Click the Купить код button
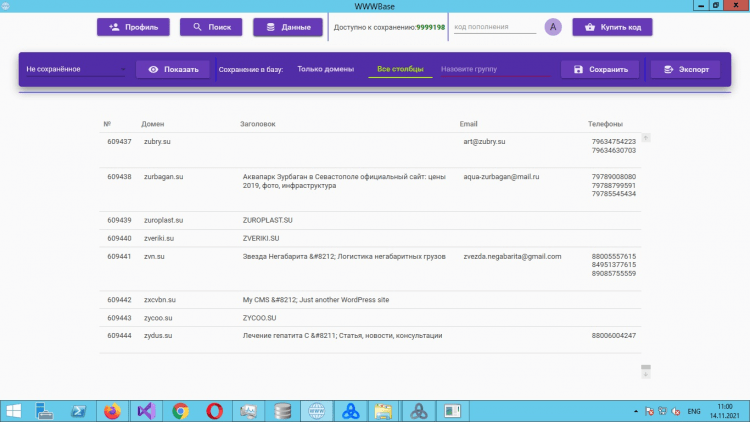750x422 pixels. coord(612,27)
